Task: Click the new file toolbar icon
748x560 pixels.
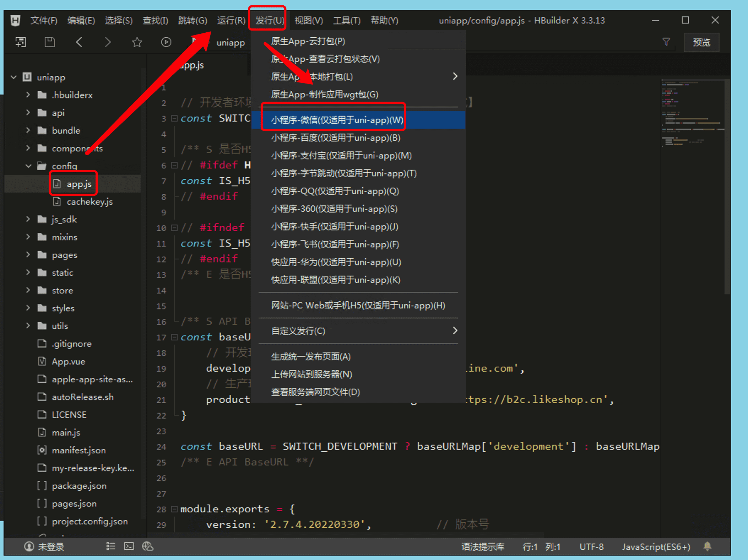Action: 21,42
